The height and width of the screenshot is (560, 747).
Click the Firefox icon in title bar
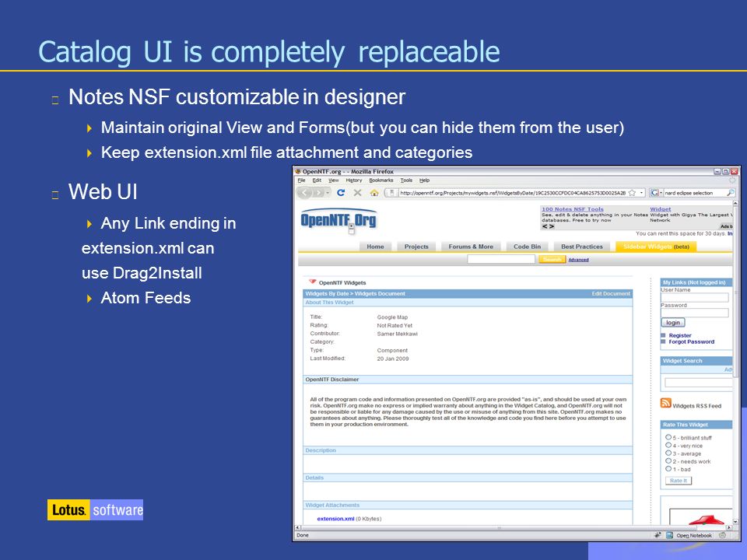coord(298,171)
